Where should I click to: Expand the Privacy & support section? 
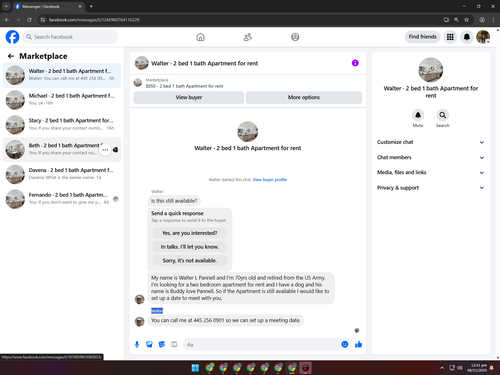[430, 188]
